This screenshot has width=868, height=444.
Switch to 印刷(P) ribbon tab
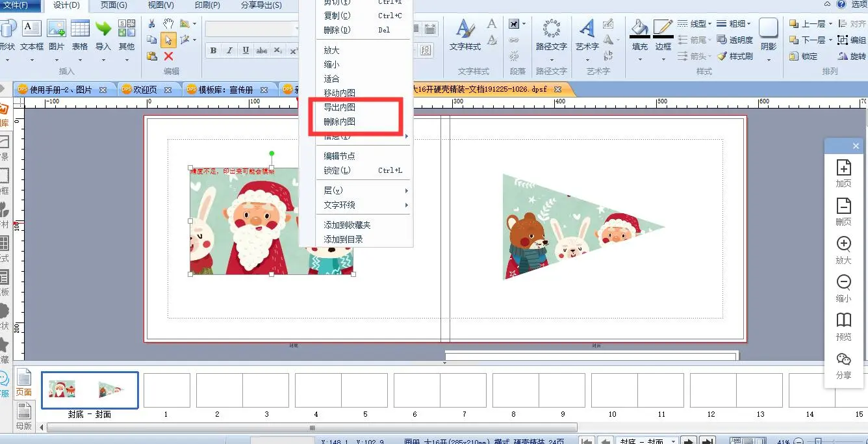tap(207, 5)
